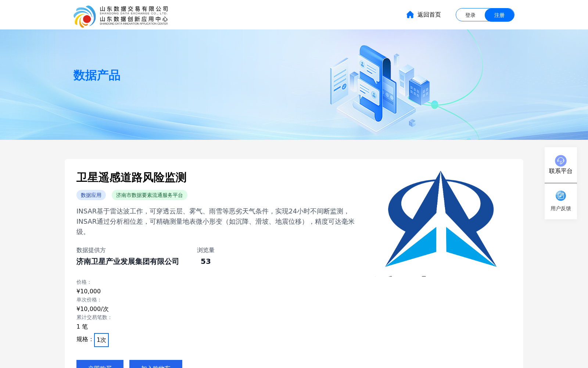This screenshot has width=588, height=368.
Task: Click the 浏览量 label
Action: click(206, 250)
